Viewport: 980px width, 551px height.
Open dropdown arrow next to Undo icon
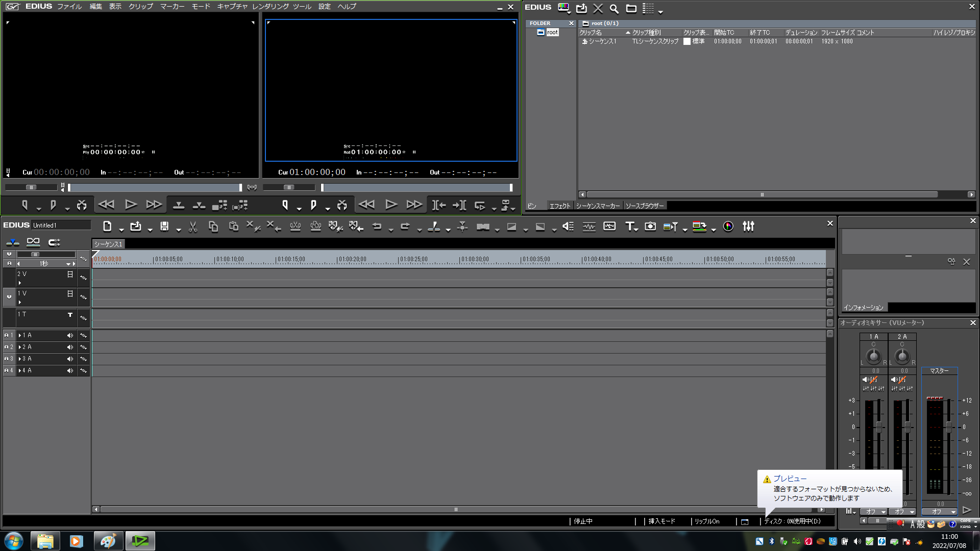coord(391,230)
